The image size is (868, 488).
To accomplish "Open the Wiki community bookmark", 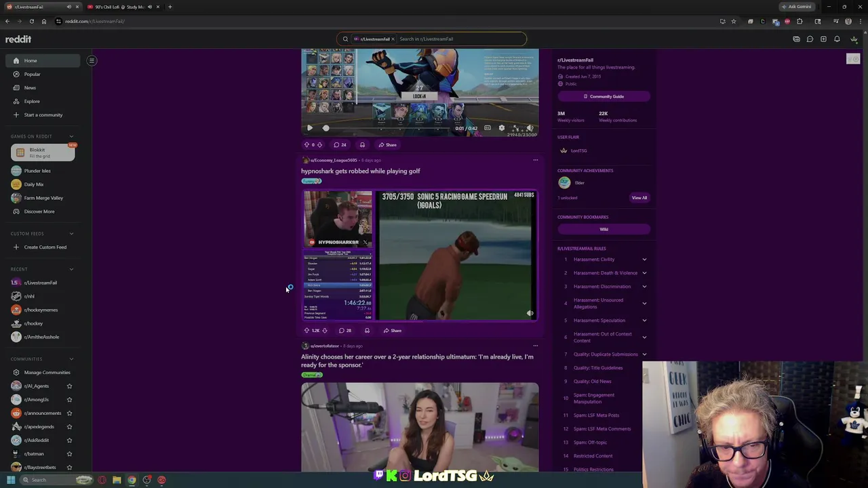I will [604, 229].
